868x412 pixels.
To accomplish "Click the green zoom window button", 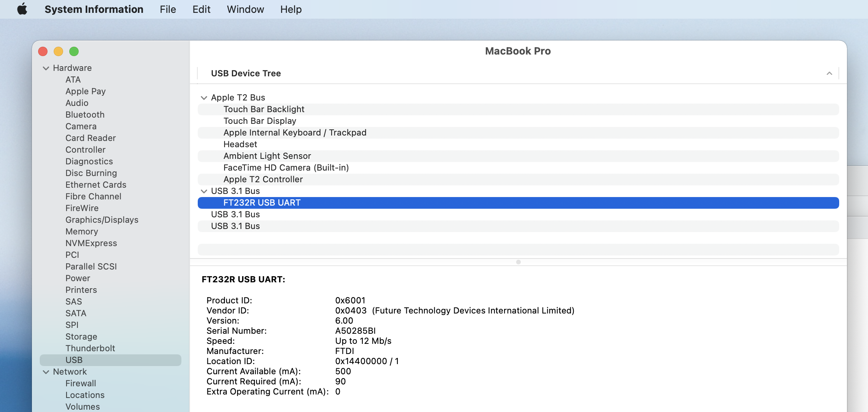I will click(74, 51).
